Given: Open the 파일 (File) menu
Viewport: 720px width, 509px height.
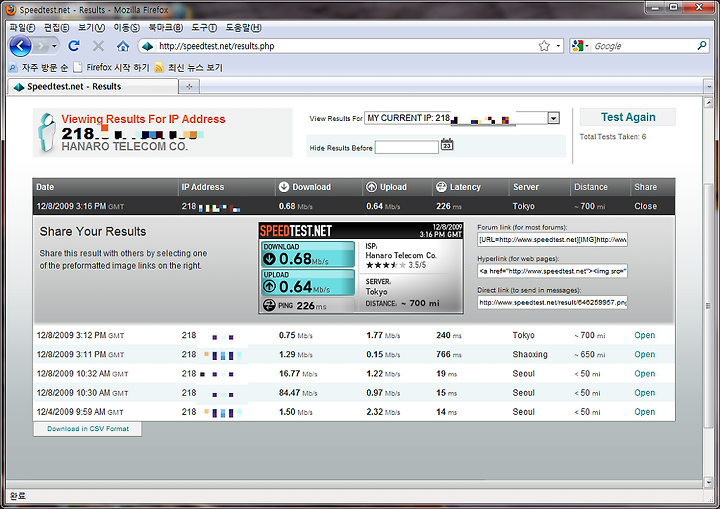Looking at the screenshot, I should coord(22,28).
